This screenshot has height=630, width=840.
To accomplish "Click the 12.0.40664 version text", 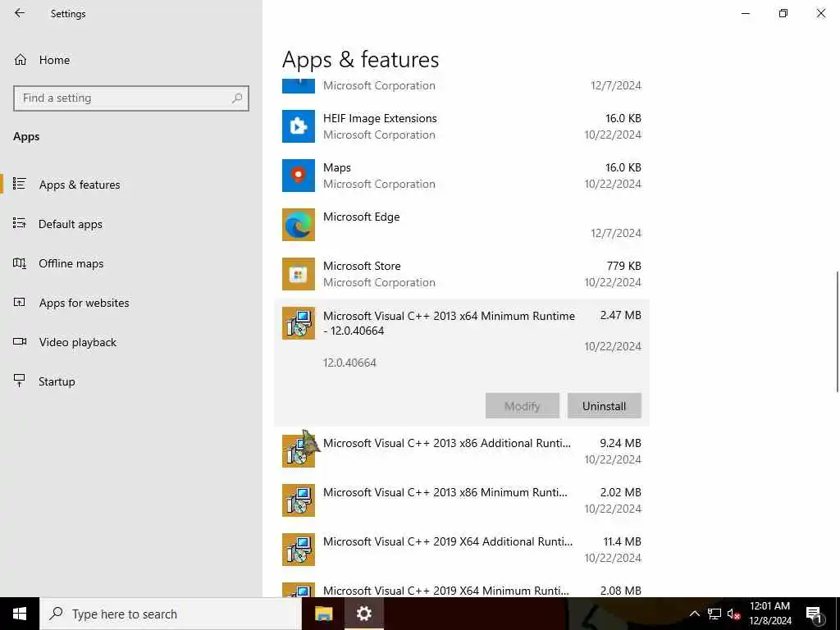I will pos(349,363).
